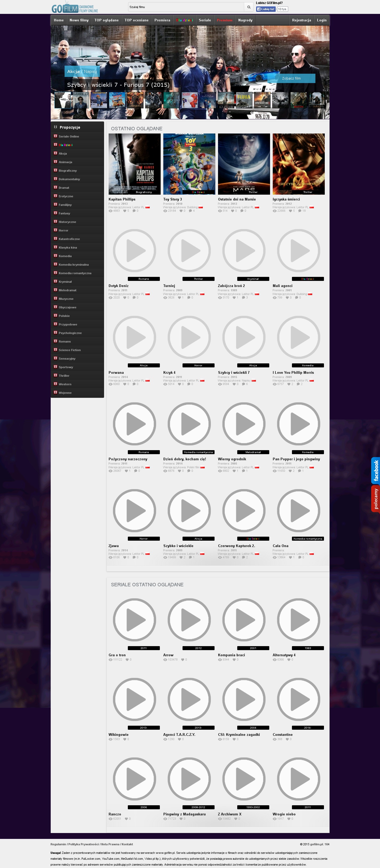Click the Login link
This screenshot has height=868, width=380.
pos(322,20)
